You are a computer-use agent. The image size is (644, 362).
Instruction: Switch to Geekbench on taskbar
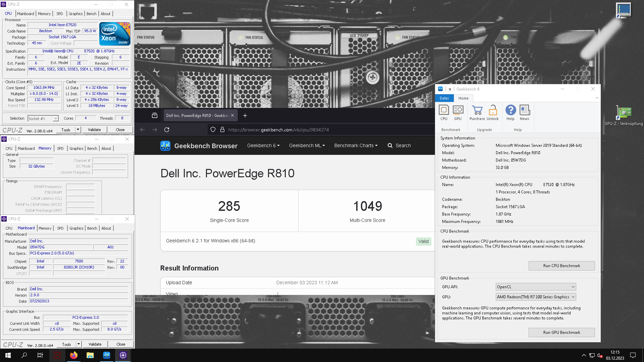coord(106,355)
